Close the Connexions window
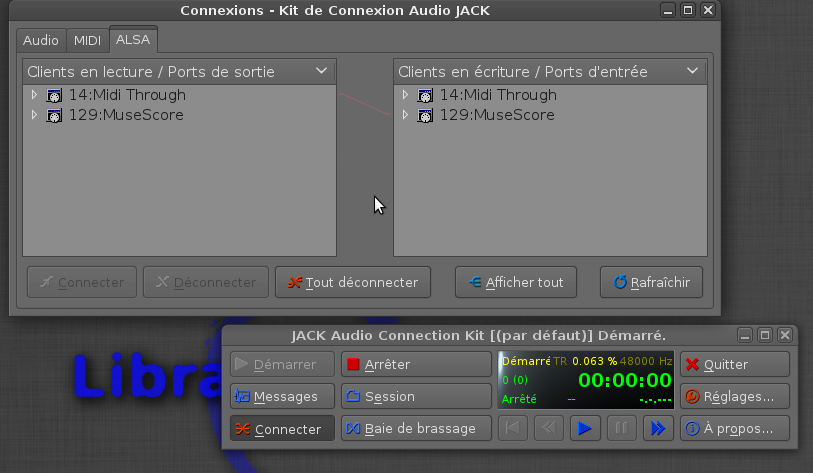This screenshot has width=813, height=473. pos(708,10)
